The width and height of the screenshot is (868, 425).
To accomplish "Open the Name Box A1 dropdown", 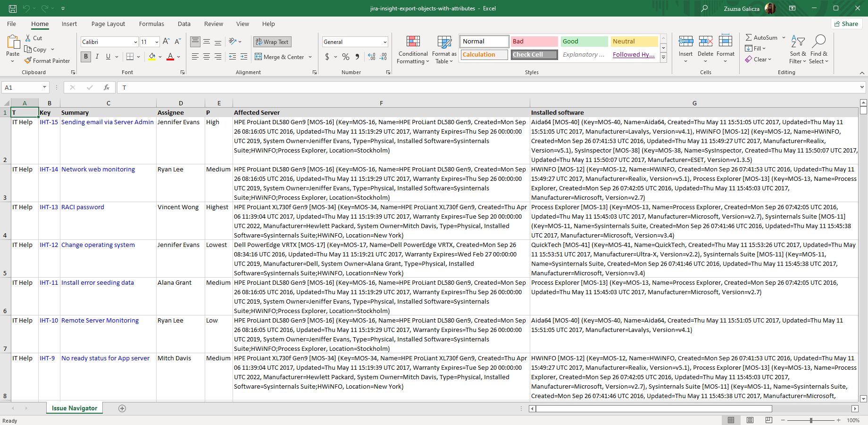I will pyautogui.click(x=44, y=87).
